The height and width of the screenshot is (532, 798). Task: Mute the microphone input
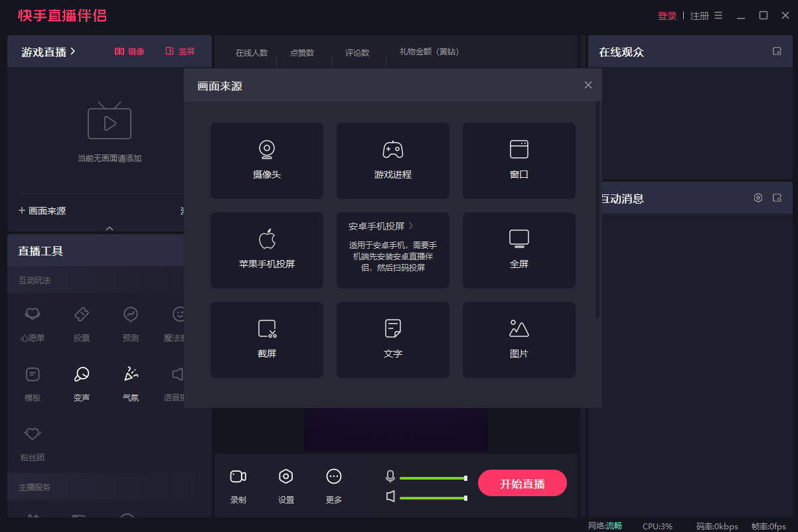tap(390, 476)
